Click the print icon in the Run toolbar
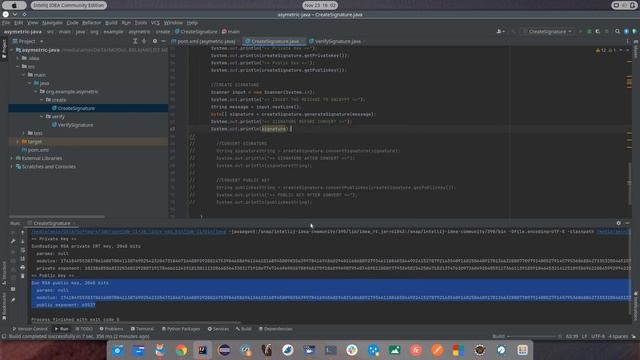The height and width of the screenshot is (360, 640). tap(22, 268)
